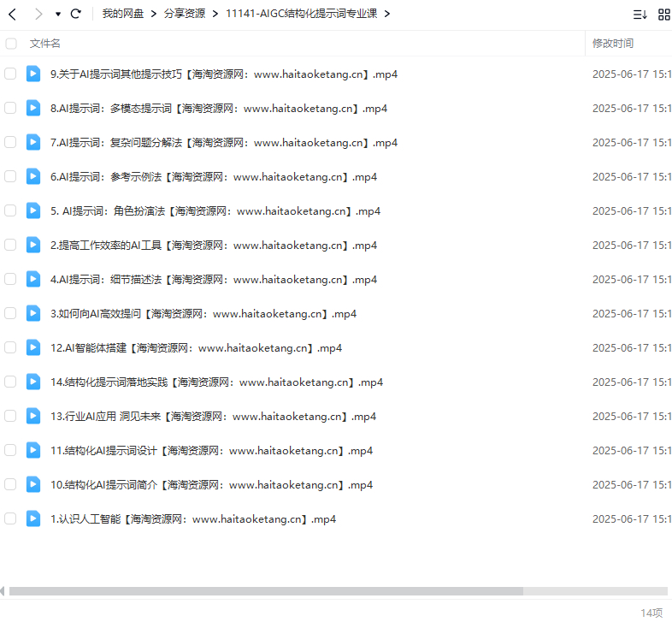Click video icon of 6.AI提示词：参考示例法

coord(33,176)
